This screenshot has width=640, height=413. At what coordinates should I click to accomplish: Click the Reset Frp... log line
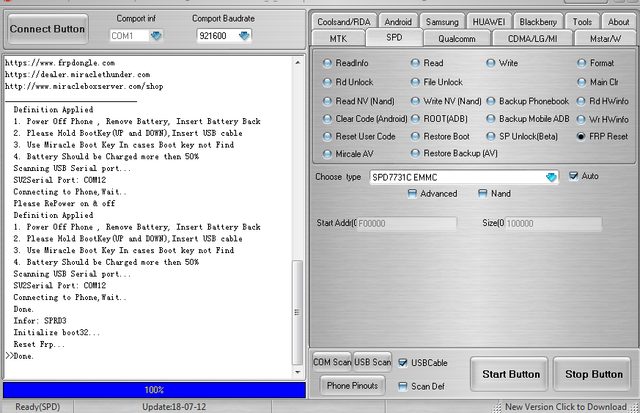click(39, 344)
